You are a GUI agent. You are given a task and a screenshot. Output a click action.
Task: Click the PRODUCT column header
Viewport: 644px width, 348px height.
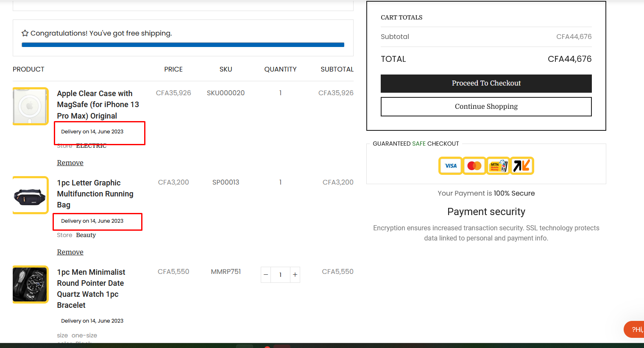(28, 69)
